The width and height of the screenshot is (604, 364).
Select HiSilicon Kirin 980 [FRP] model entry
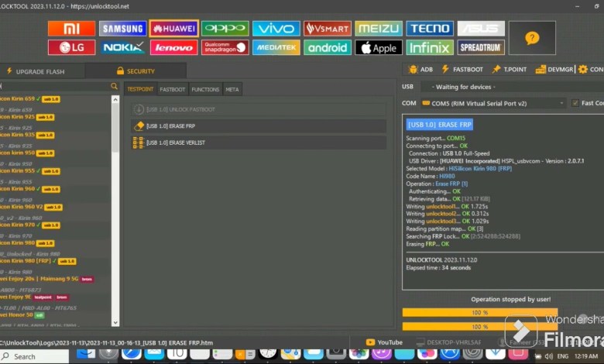[27, 261]
